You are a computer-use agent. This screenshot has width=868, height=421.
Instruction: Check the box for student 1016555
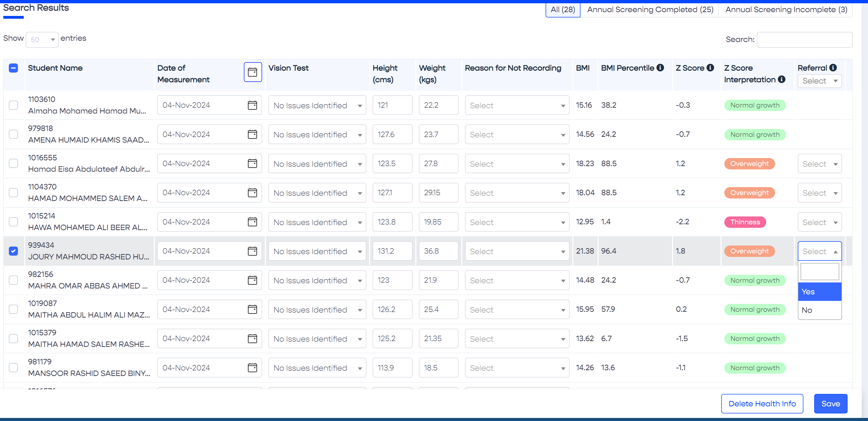coord(13,164)
